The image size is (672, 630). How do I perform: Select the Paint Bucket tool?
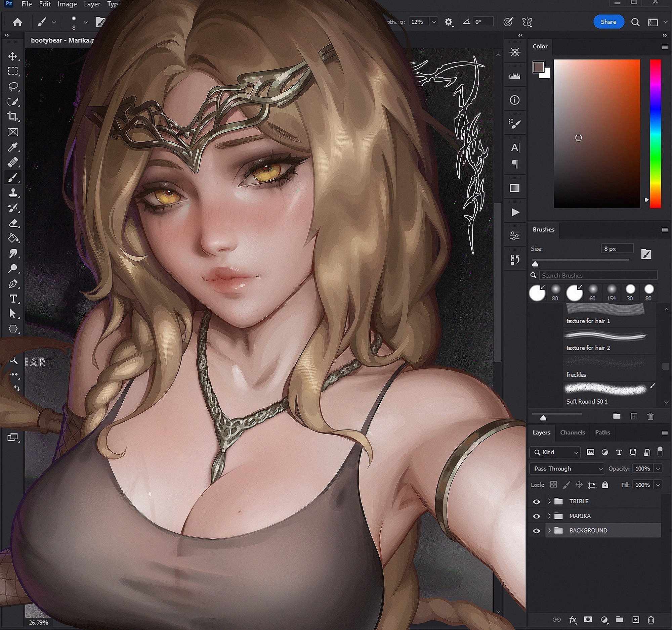click(13, 238)
